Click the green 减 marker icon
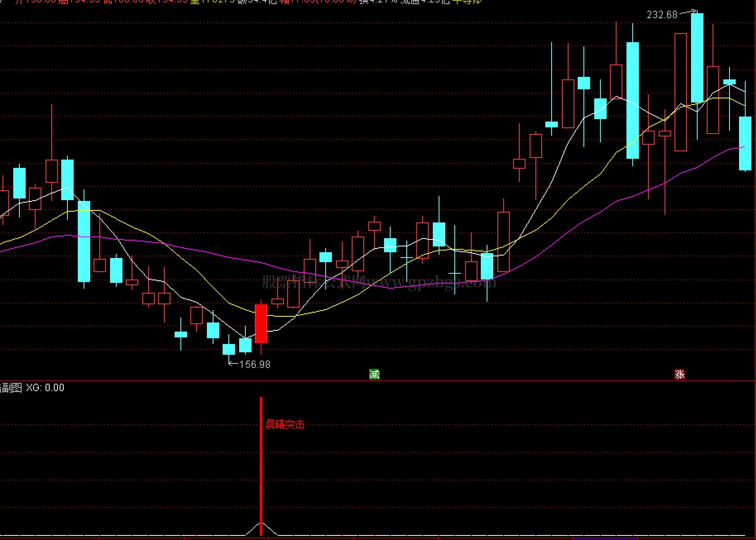The height and width of the screenshot is (540, 756). click(374, 374)
